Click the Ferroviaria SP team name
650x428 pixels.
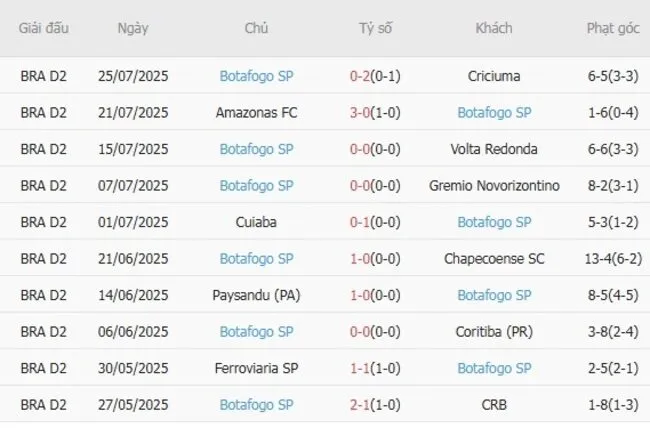(256, 369)
